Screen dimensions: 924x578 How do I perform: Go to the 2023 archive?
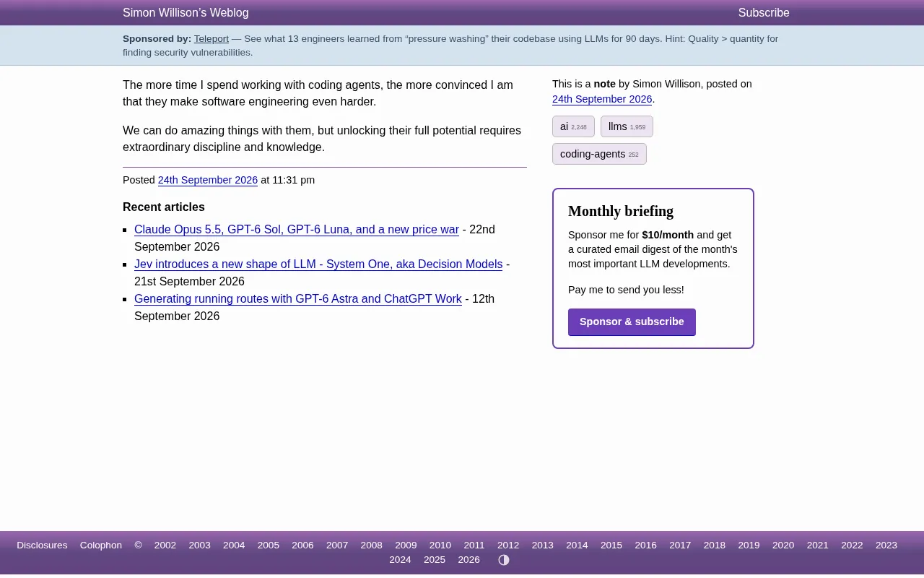point(886,545)
